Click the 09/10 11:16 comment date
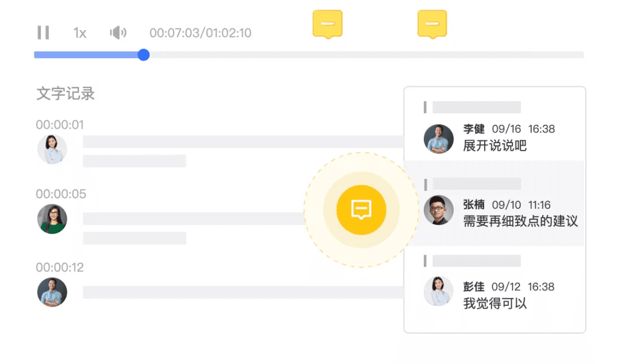 click(x=521, y=205)
